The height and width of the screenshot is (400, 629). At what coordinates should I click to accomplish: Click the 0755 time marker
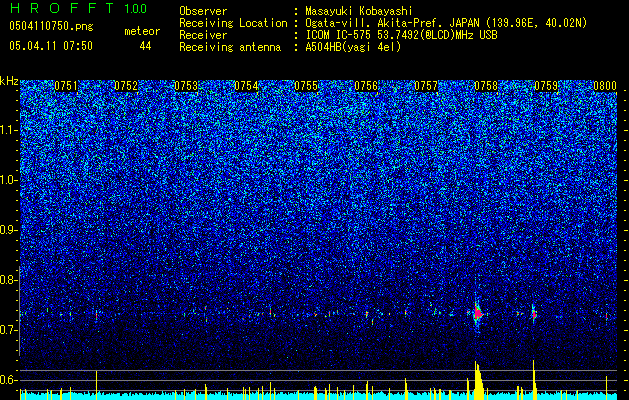pyautogui.click(x=306, y=86)
